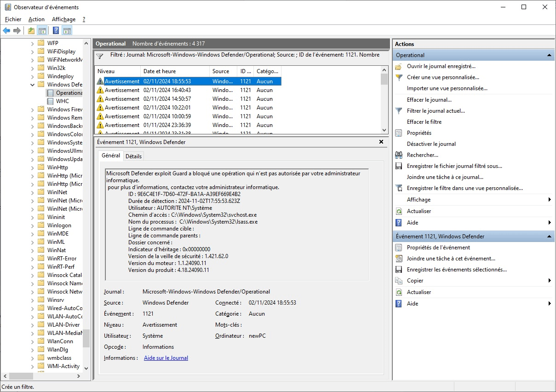Image resolution: width=556 pixels, height=392 pixels.
Task: Select the event dated 01/11/2024 23:36:39
Action: pyautogui.click(x=188, y=125)
